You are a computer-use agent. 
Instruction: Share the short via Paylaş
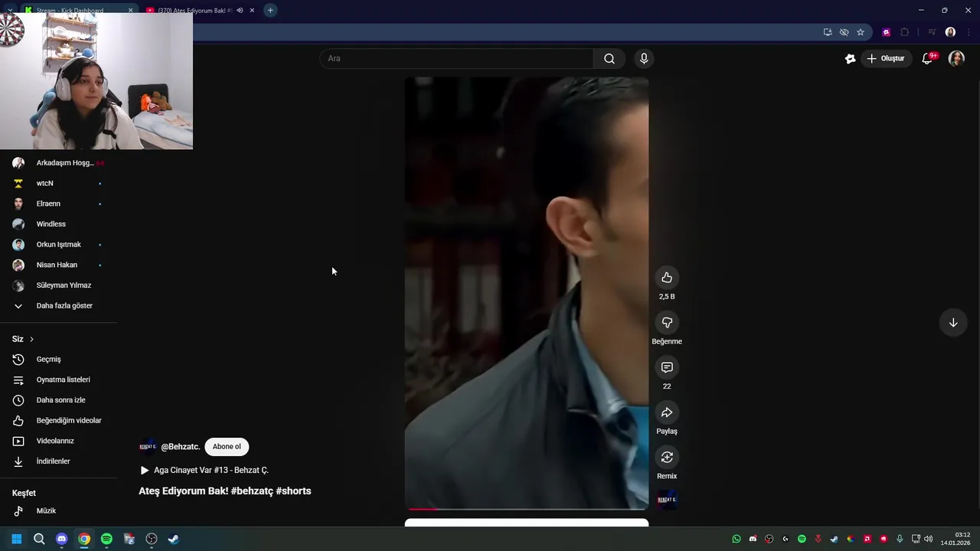pyautogui.click(x=667, y=412)
